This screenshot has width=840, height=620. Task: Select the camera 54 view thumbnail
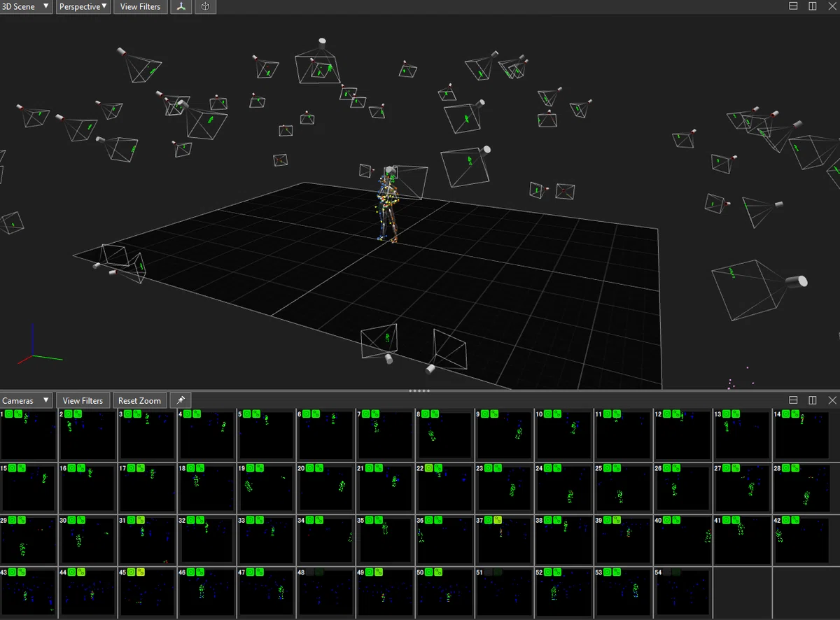click(x=683, y=593)
